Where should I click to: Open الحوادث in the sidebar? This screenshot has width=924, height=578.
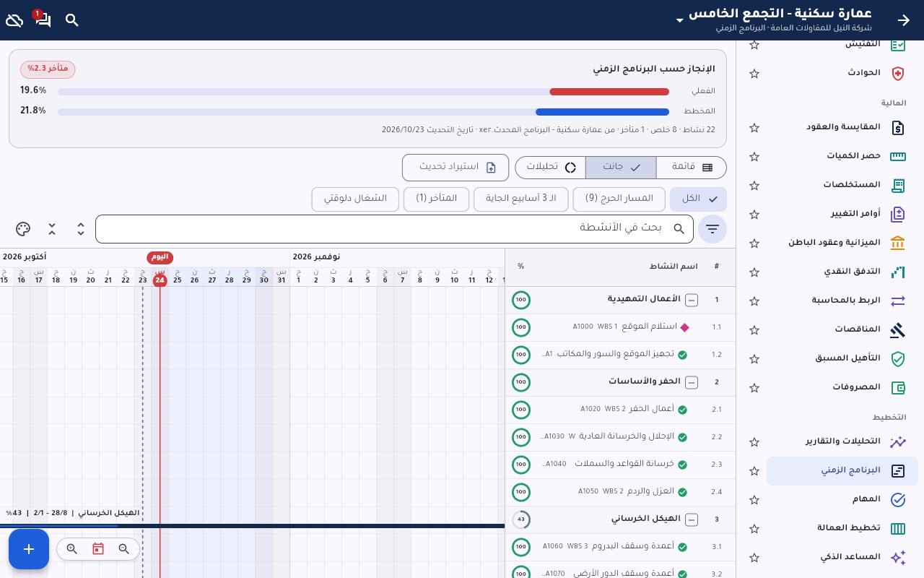[x=842, y=73]
